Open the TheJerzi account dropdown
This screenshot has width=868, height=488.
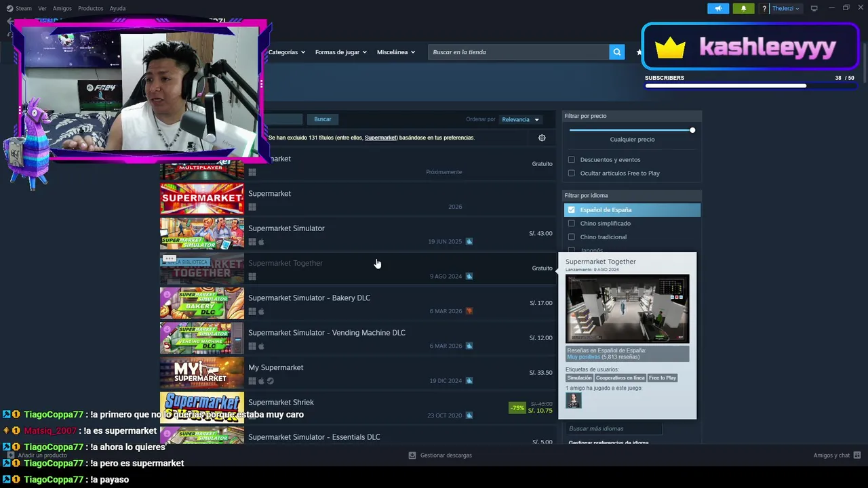point(786,9)
